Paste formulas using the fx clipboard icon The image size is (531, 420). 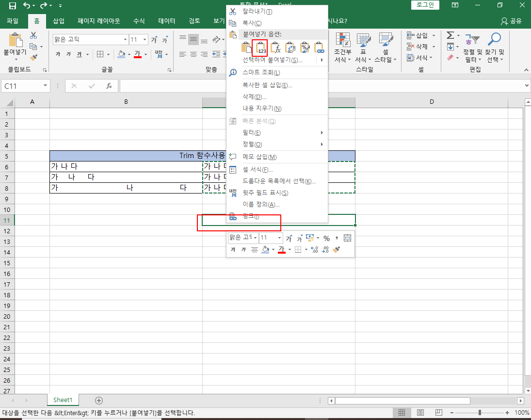[x=275, y=48]
